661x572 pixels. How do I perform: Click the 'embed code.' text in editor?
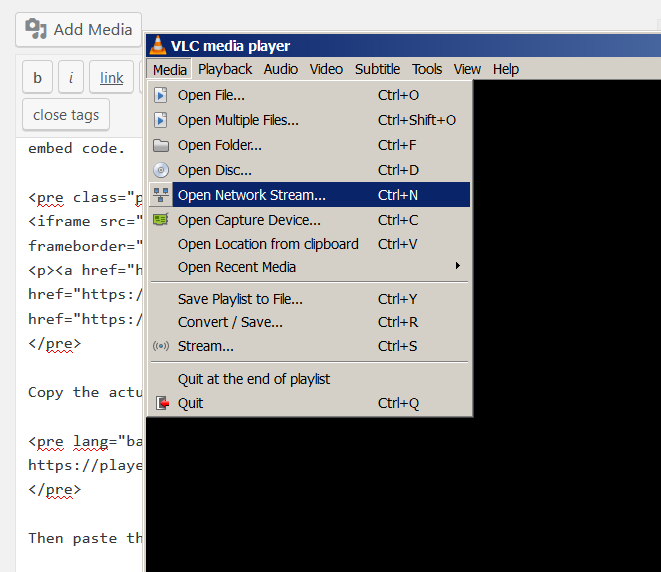(76, 148)
